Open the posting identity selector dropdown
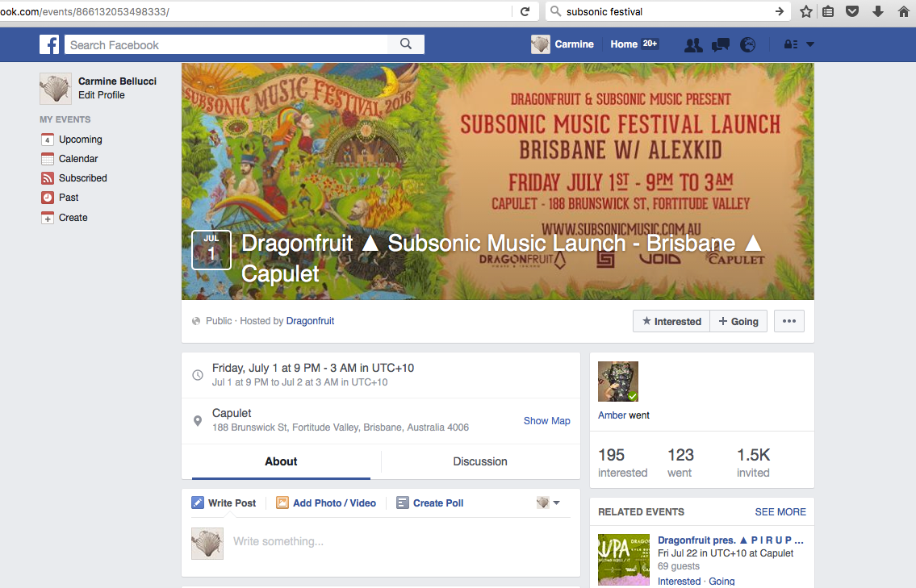This screenshot has height=588, width=916. [548, 503]
